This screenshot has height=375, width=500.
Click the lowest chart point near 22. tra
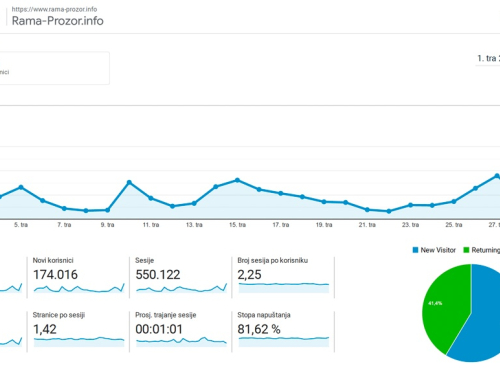tap(389, 211)
